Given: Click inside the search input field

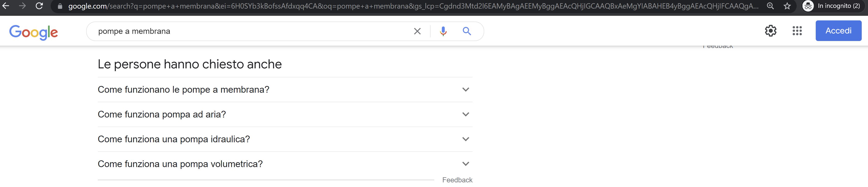Looking at the screenshot, I should (x=236, y=31).
